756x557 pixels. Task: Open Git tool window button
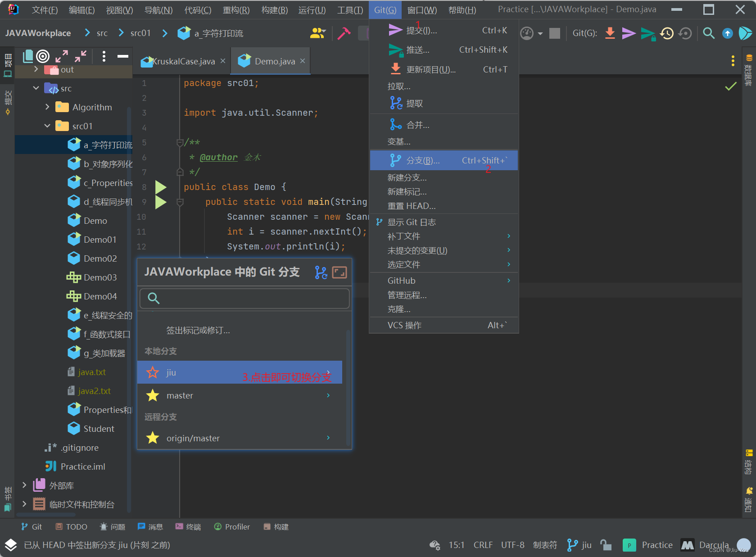(x=32, y=527)
